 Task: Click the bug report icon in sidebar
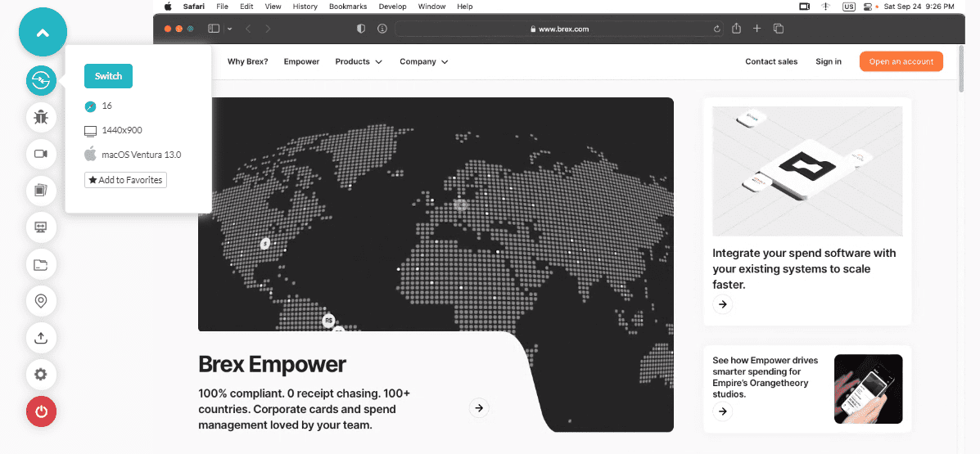(x=41, y=117)
